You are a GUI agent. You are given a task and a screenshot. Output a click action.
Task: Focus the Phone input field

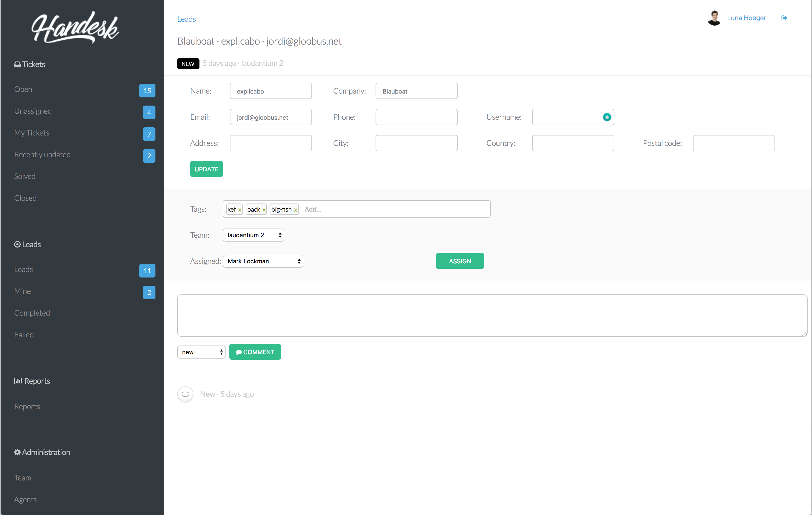point(416,117)
